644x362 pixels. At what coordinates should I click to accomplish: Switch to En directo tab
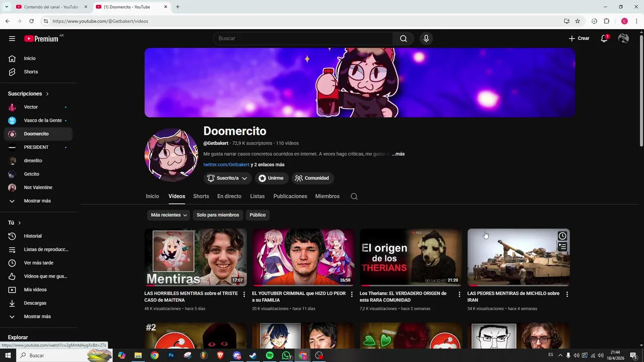click(x=229, y=197)
